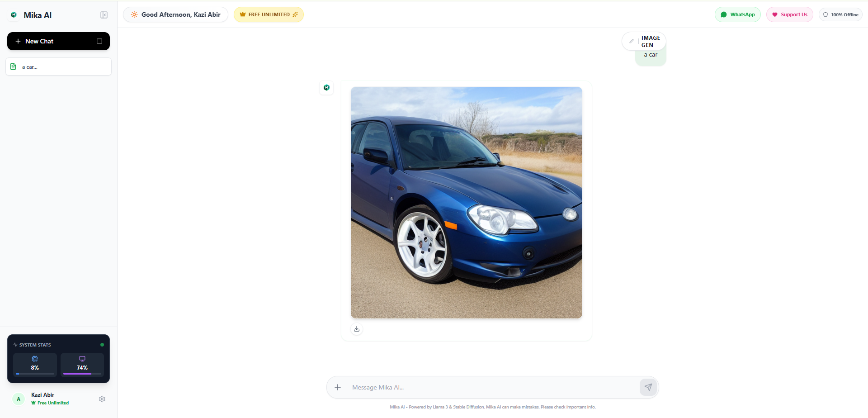Click the 100% Offline indicator
868x418 pixels.
pyautogui.click(x=840, y=14)
